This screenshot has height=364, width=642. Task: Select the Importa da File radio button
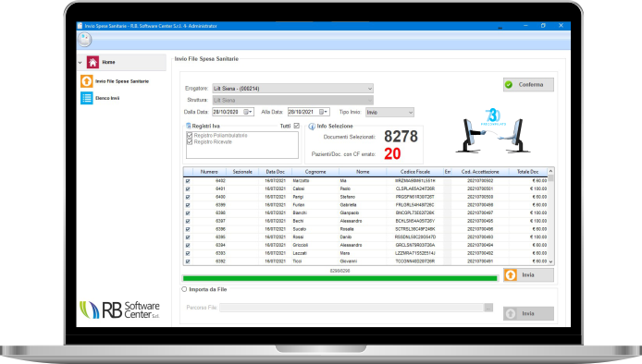coord(184,289)
